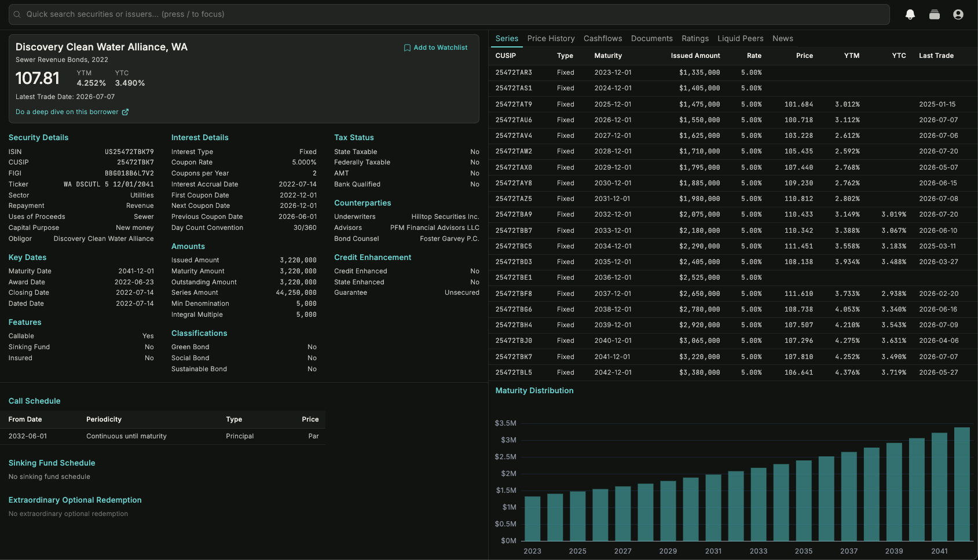Sort by the YTM column header
Viewport: 978px width, 560px height.
[x=852, y=56]
